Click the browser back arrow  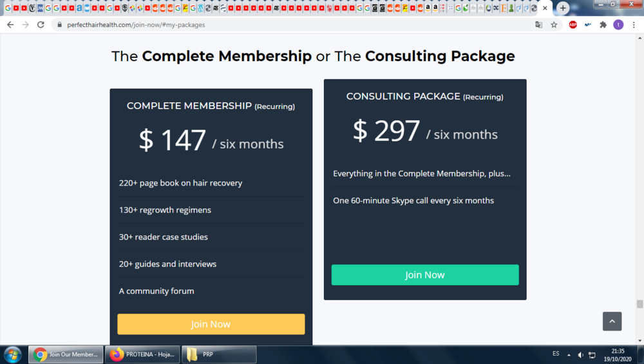tap(10, 24)
